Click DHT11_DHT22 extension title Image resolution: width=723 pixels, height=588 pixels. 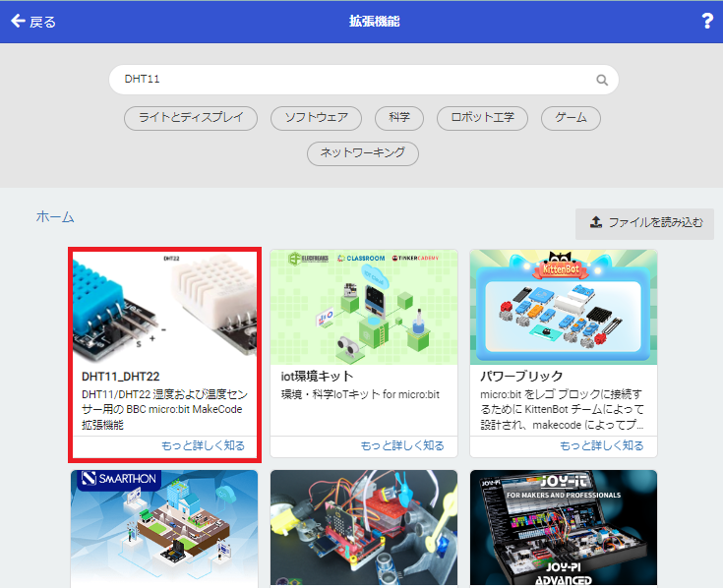120,377
